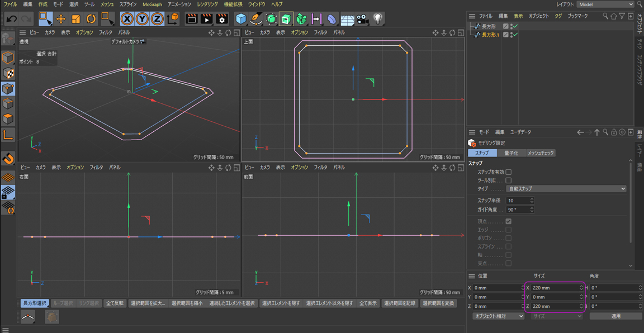Open the render settings icon
The image size is (644, 333).
click(x=221, y=18)
